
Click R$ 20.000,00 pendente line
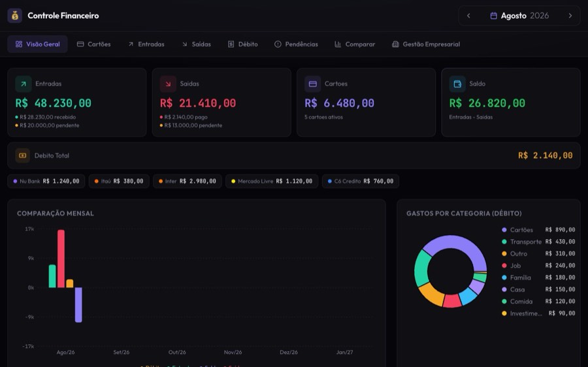(x=47, y=125)
